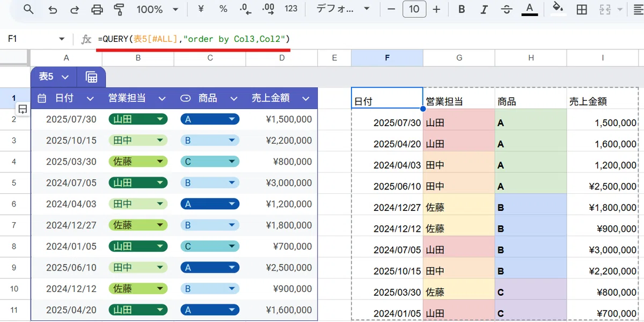Viewport: 644px width, 322px height.
Task: Activate the paint format tool
Action: click(x=119, y=10)
